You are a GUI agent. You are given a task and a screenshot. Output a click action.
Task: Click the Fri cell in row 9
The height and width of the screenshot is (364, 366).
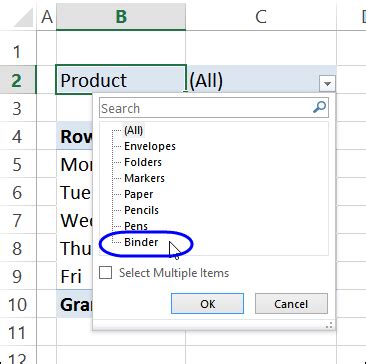pos(75,276)
